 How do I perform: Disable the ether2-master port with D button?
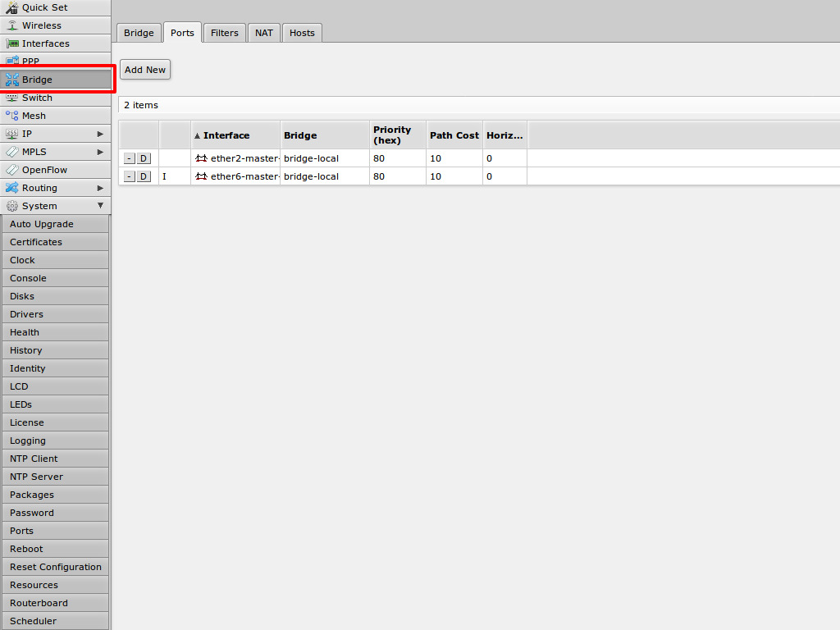tap(144, 158)
